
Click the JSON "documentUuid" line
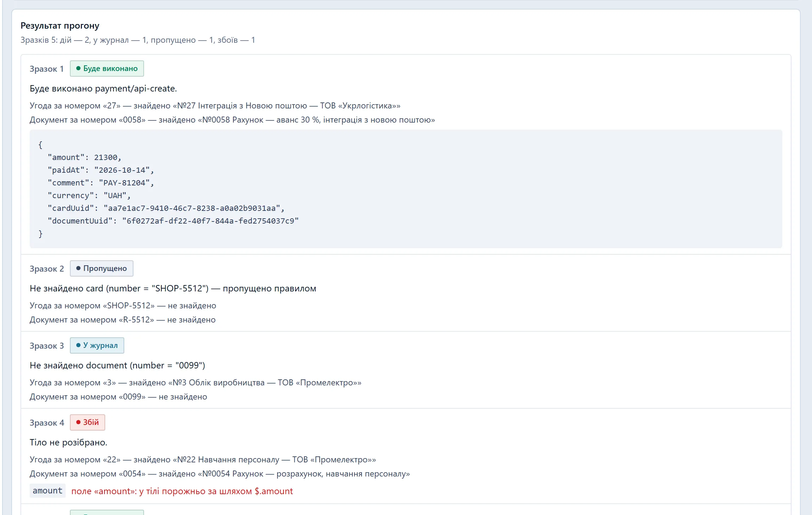(173, 221)
